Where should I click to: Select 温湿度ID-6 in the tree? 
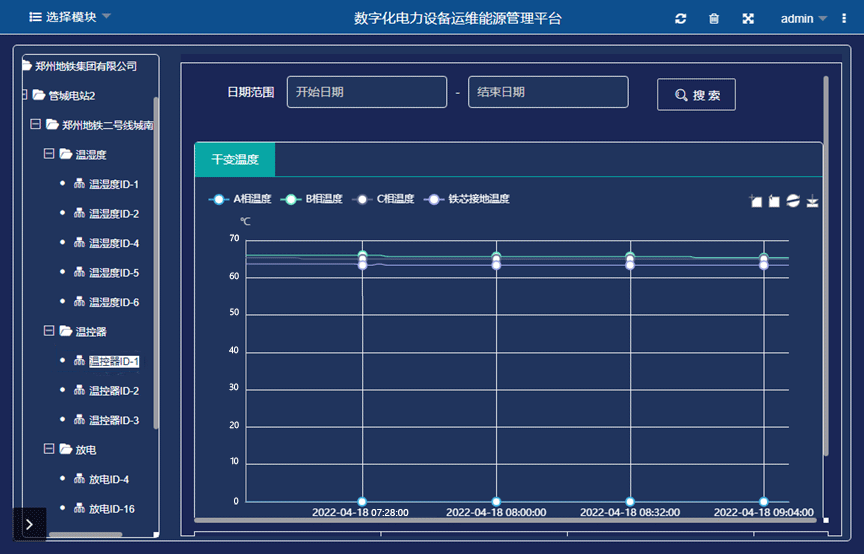point(114,302)
